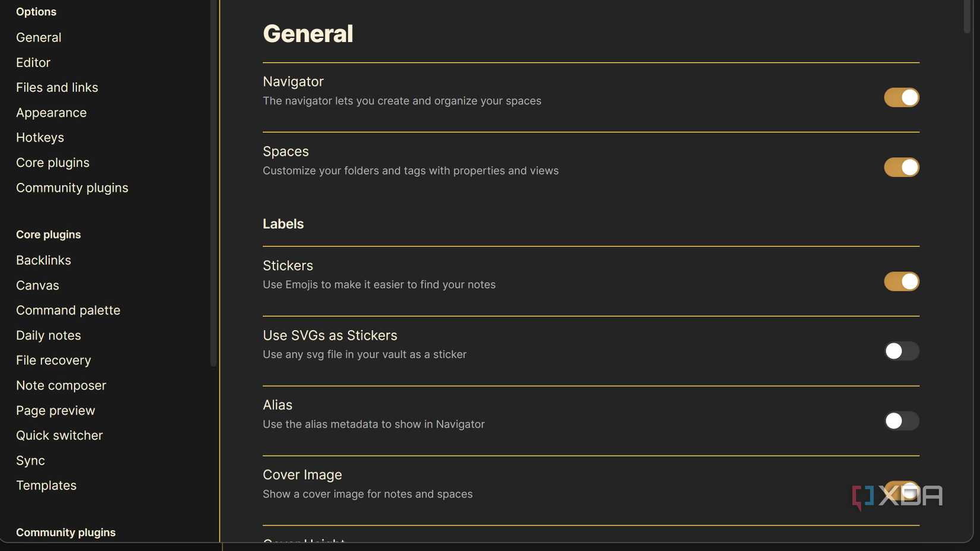
Task: Select the General settings entry
Action: 38,37
